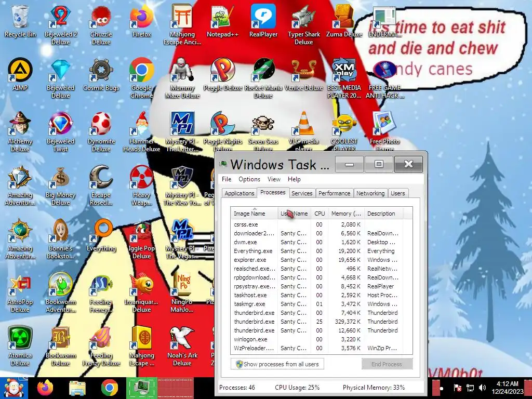This screenshot has width=532, height=399.
Task: Click the Santa Start button
Action: coord(14,388)
